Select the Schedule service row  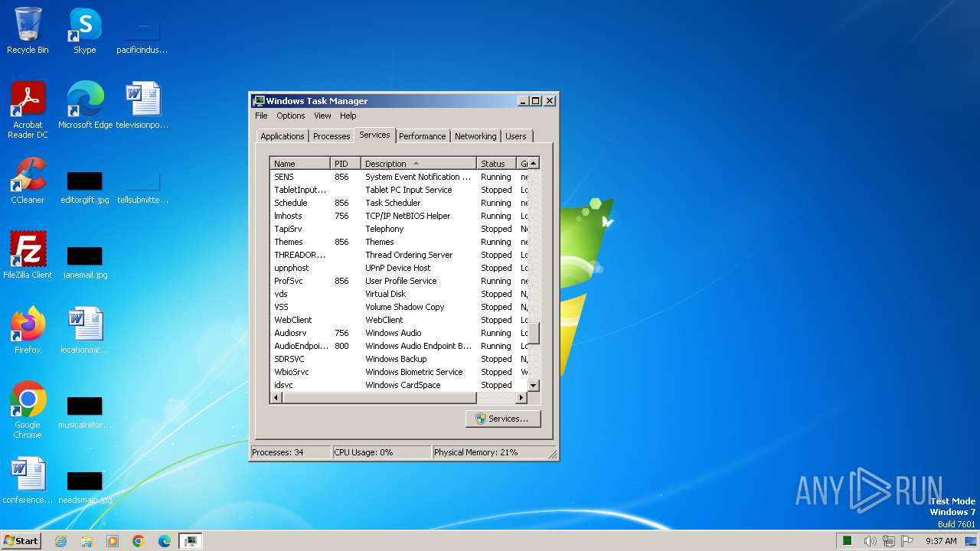[399, 203]
